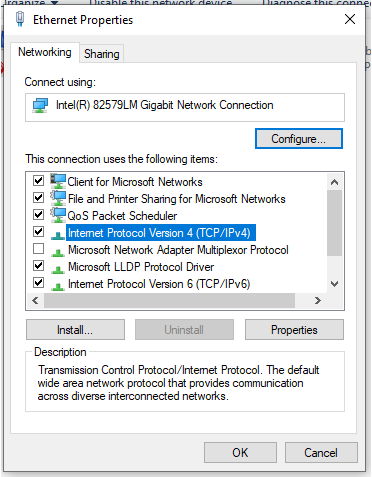The height and width of the screenshot is (477, 372).
Task: Switch to the Sharing tab
Action: tap(102, 54)
